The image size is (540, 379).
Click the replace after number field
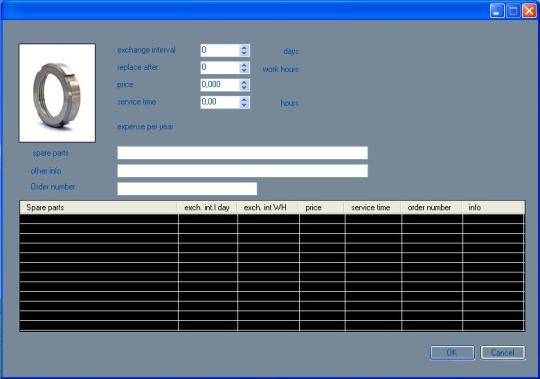(x=220, y=67)
